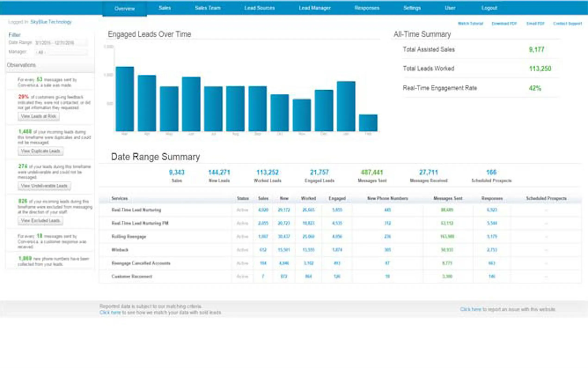Open the Responses tab
Image resolution: width=588 pixels, height=368 pixels.
(x=367, y=8)
